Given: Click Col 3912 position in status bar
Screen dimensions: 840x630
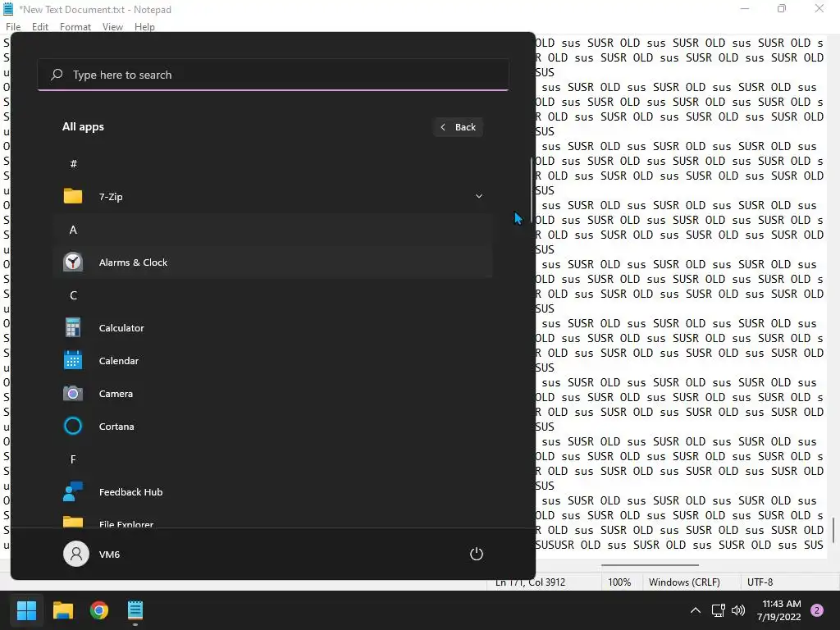Looking at the screenshot, I should pyautogui.click(x=546, y=582).
